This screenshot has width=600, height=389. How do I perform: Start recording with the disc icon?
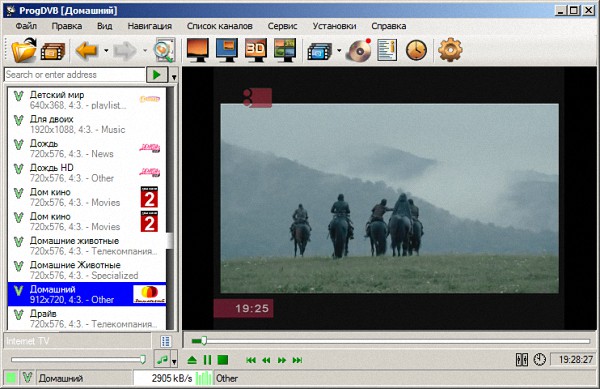click(359, 50)
